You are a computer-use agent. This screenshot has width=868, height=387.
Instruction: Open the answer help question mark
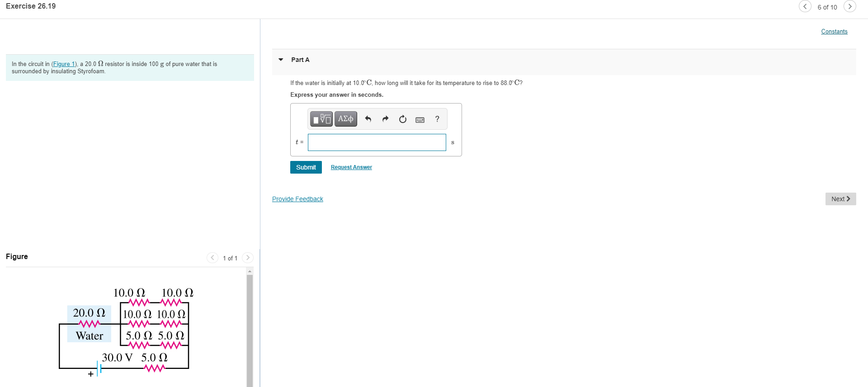tap(437, 119)
